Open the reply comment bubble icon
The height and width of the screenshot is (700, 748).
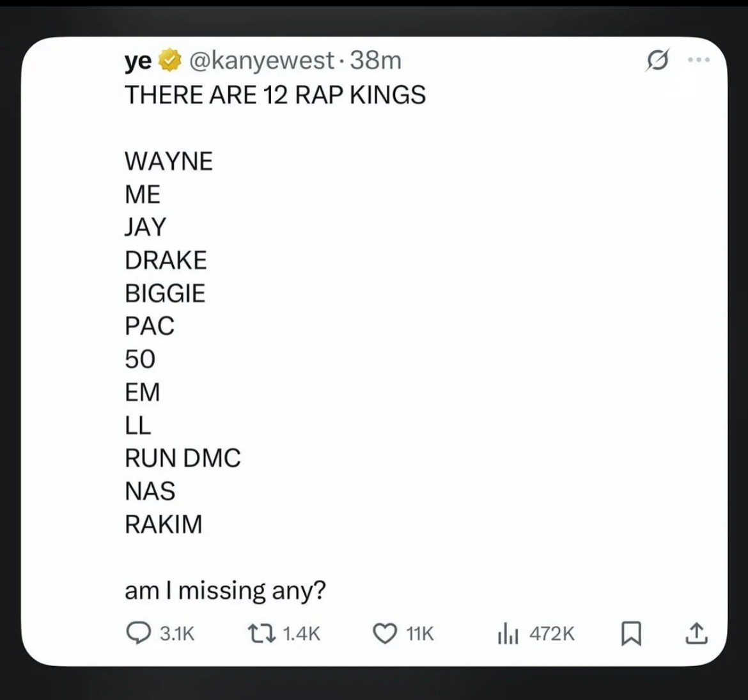138,634
